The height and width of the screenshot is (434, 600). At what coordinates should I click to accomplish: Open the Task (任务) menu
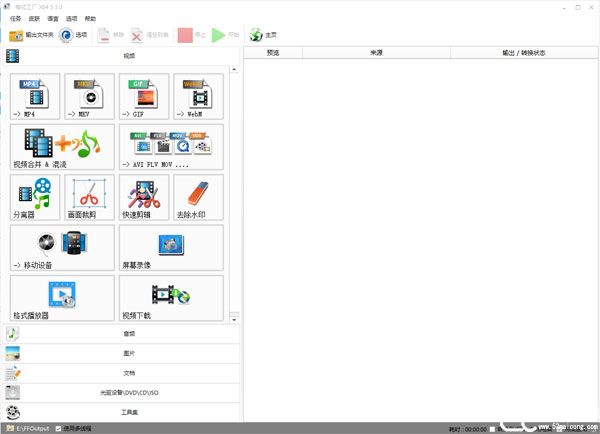click(15, 18)
